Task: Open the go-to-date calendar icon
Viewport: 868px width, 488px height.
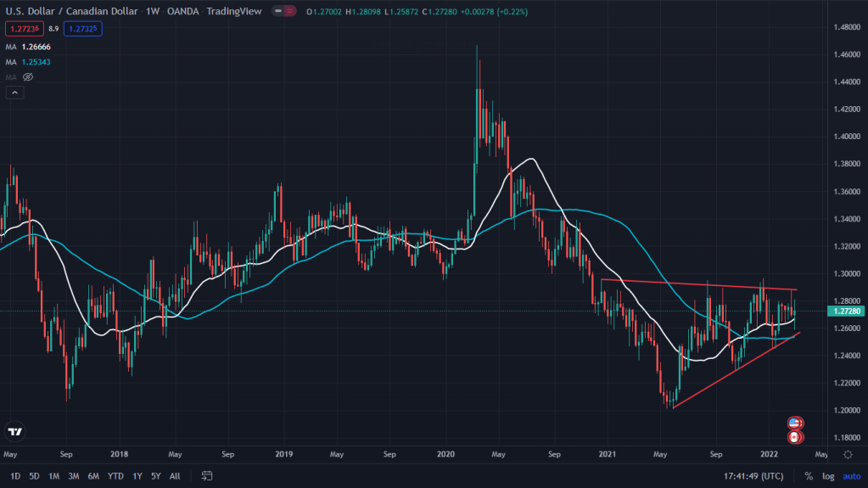Action: coord(206,476)
